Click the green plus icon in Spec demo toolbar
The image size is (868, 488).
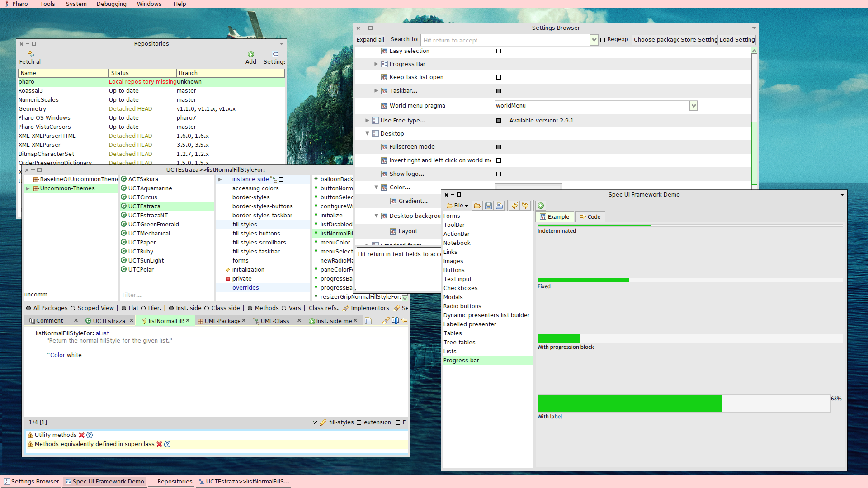coord(541,206)
